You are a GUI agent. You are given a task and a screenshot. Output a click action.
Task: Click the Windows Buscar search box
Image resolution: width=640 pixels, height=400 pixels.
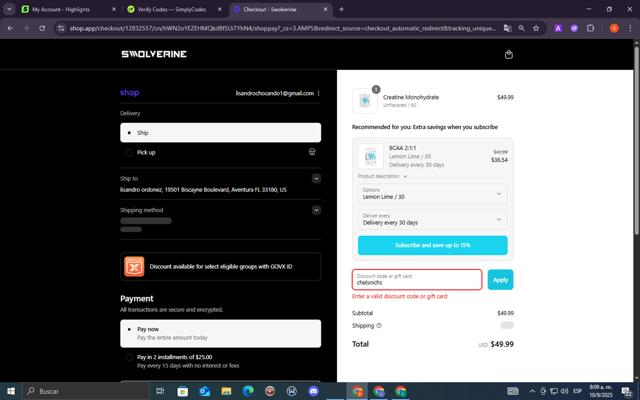(x=86, y=391)
